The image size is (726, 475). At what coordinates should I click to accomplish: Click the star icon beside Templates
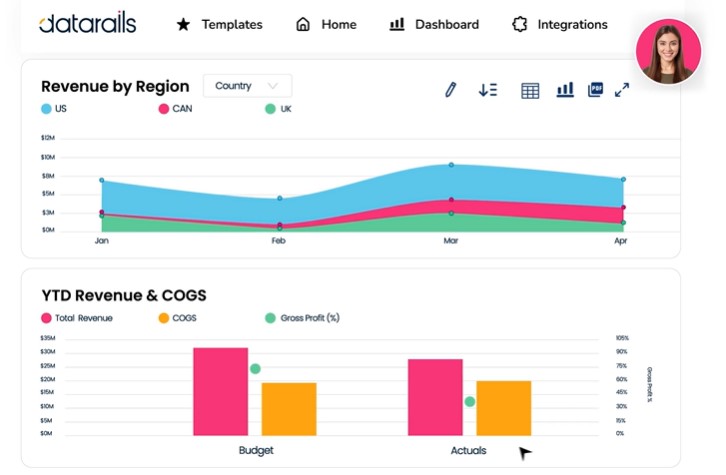(x=183, y=24)
